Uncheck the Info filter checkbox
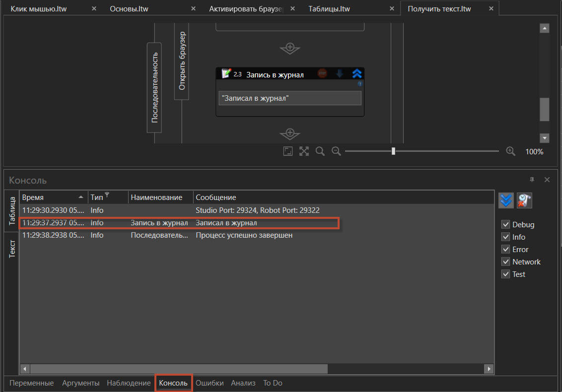 click(x=506, y=237)
